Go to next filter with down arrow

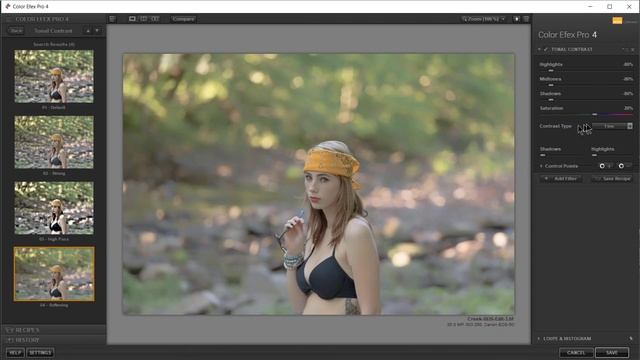pos(97,31)
